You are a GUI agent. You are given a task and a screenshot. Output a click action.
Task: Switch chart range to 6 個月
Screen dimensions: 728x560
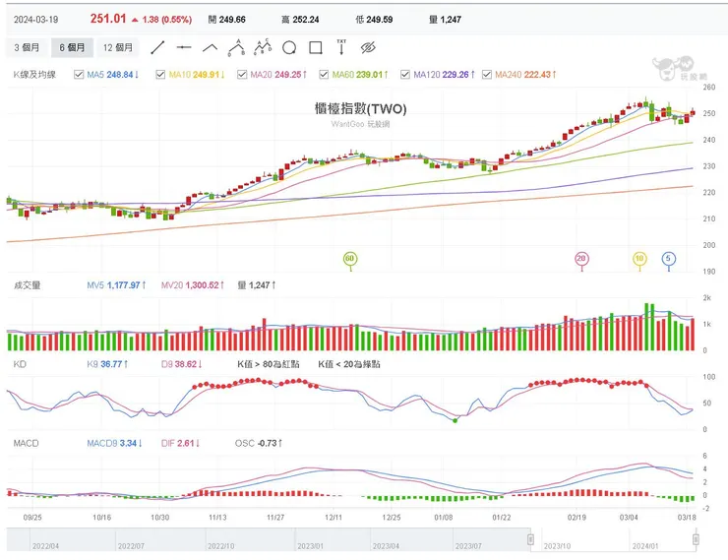pyautogui.click(x=72, y=47)
